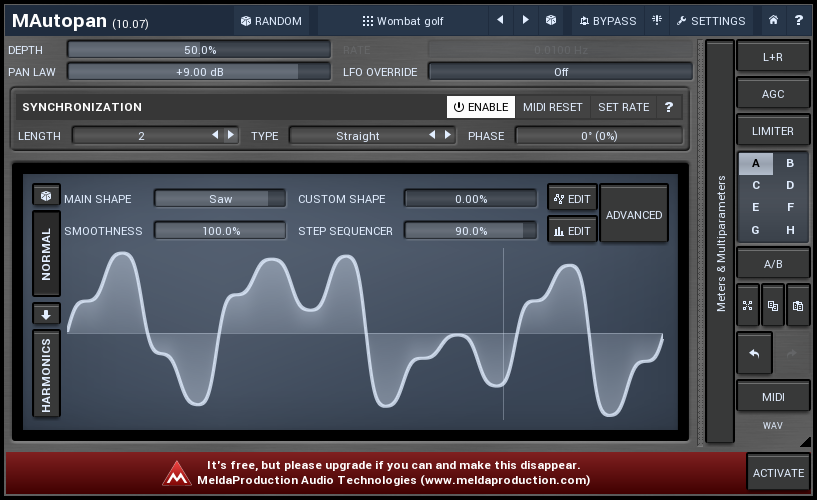
Task: Click the window resize corner handle
Action: point(805,442)
